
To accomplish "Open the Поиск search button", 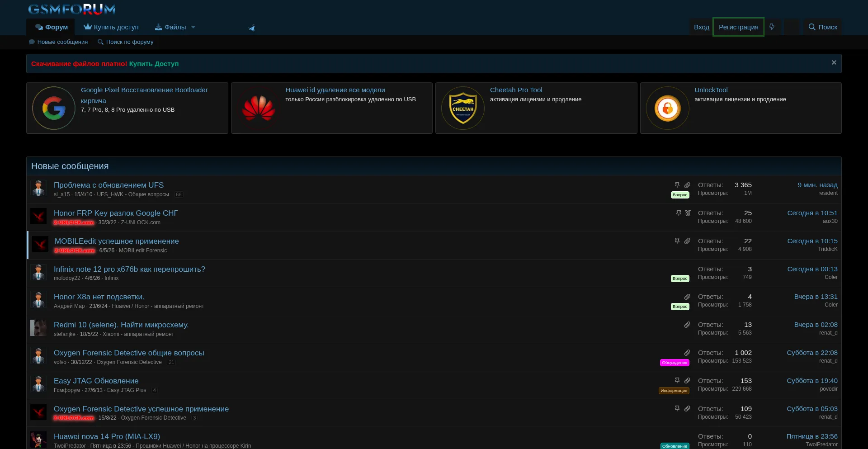I will (x=823, y=27).
